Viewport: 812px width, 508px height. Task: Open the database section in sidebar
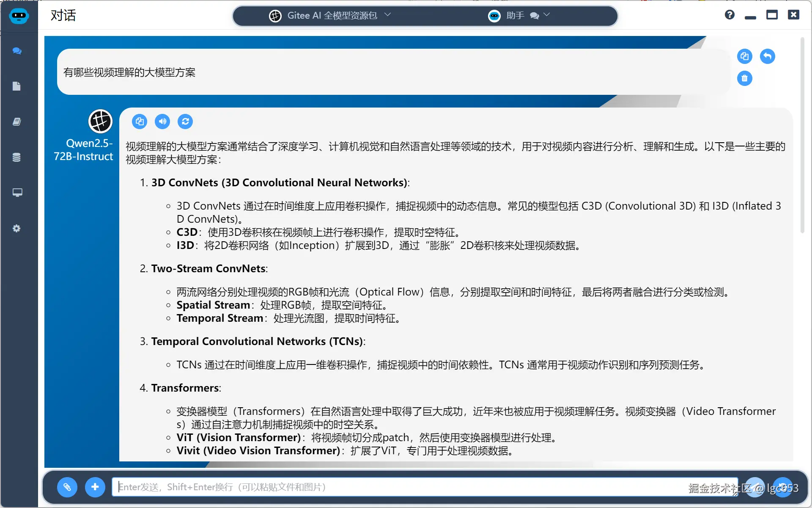click(17, 157)
